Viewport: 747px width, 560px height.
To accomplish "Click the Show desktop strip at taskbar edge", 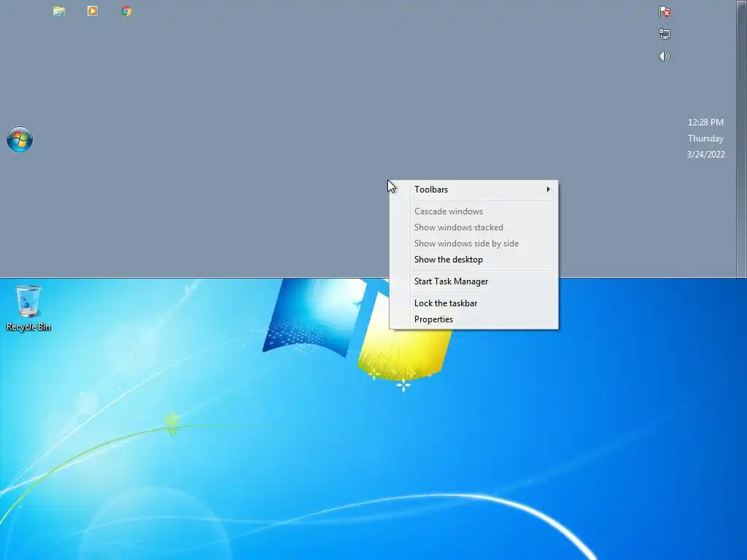I will coord(741,139).
